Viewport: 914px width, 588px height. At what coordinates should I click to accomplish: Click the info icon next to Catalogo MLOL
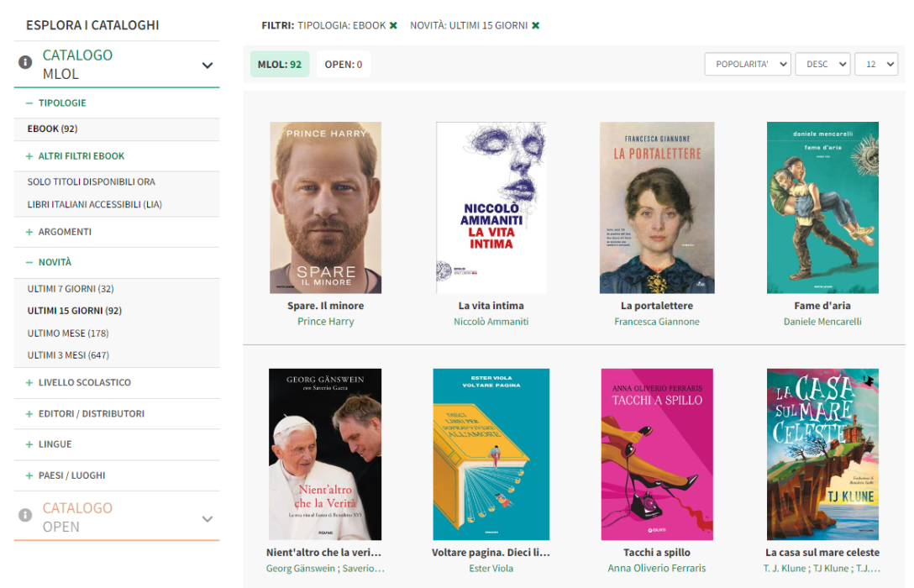coord(25,62)
